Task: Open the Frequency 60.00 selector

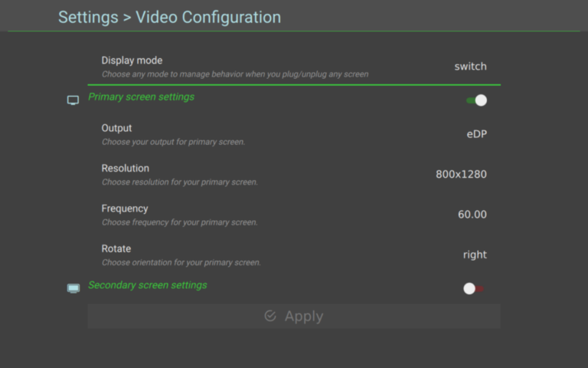Action: 472,215
